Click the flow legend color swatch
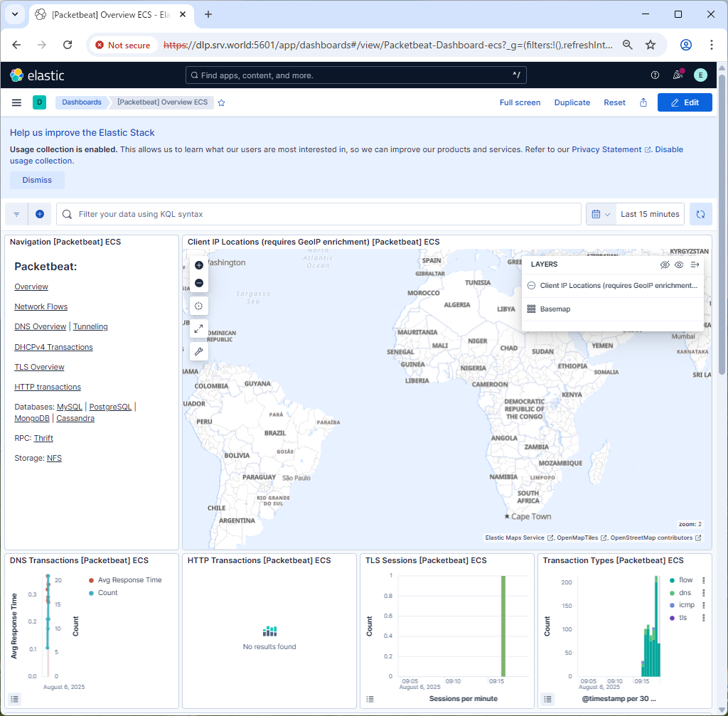728x716 pixels. [672, 580]
